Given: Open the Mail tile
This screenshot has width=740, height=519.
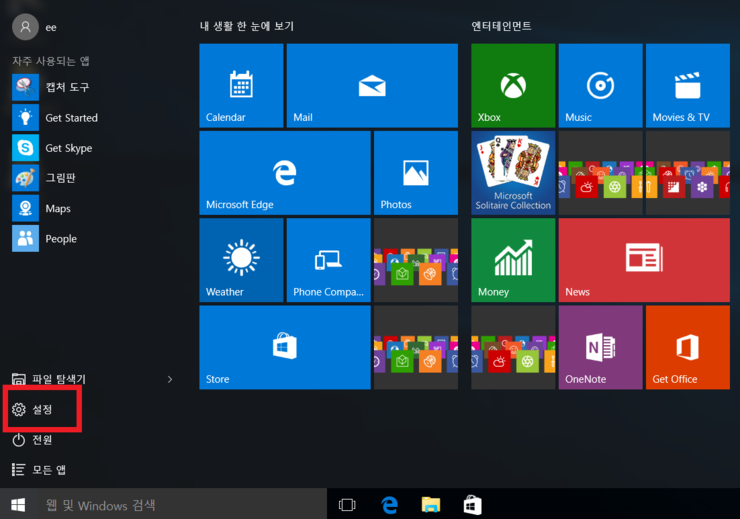Looking at the screenshot, I should (x=372, y=85).
